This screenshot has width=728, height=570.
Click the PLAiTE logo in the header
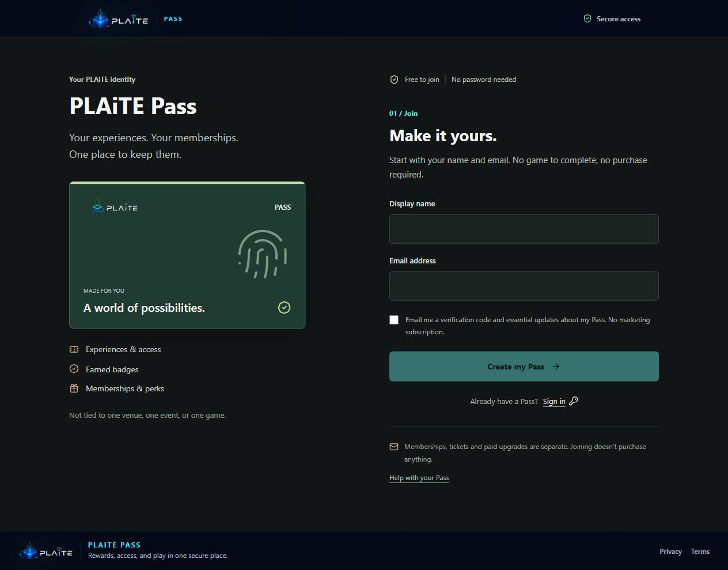119,19
